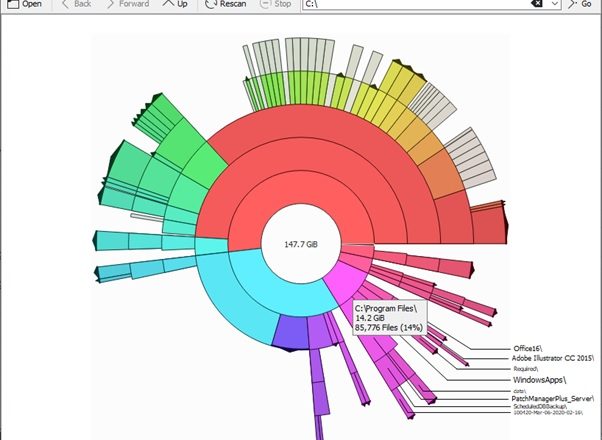602x440 pixels.
Task: Click the 85,776 Files (14%) tooltip line
Action: point(389,328)
